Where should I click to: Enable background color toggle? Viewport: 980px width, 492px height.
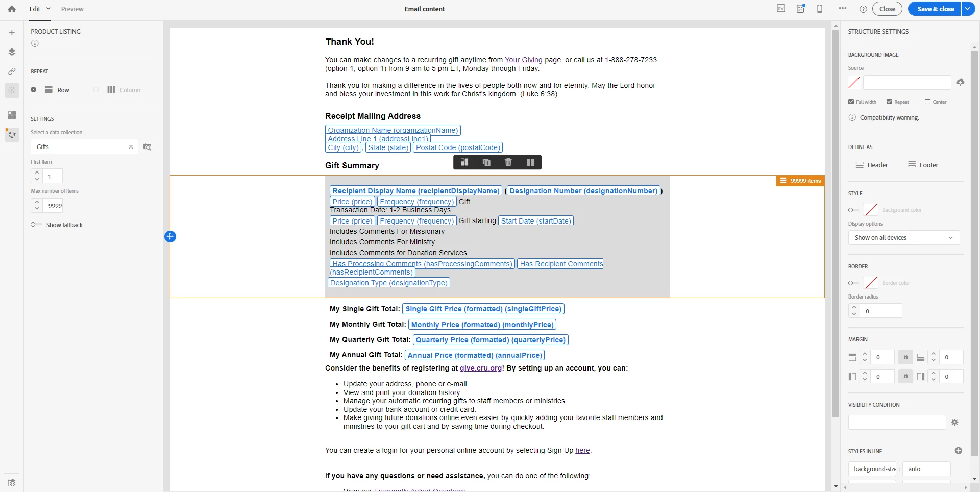click(x=853, y=210)
